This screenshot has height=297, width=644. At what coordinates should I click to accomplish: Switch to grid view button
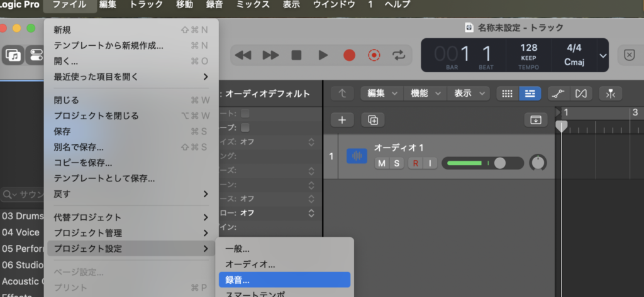tap(508, 94)
